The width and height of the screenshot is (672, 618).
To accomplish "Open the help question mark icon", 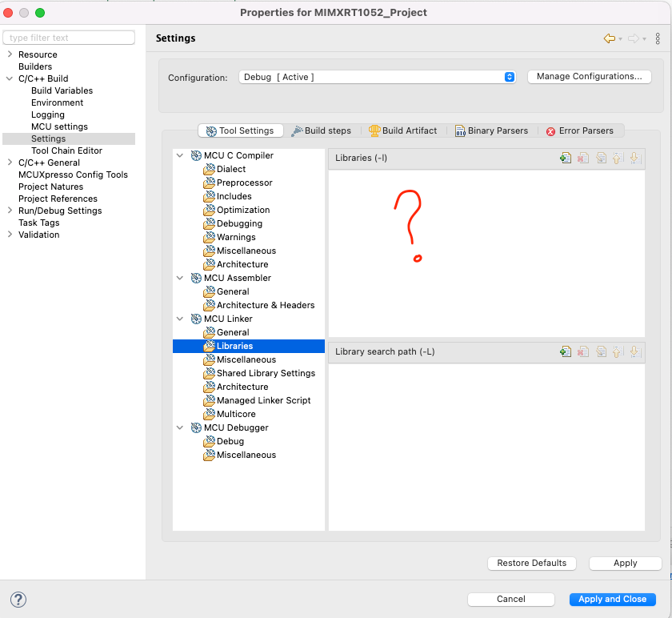I will (18, 600).
